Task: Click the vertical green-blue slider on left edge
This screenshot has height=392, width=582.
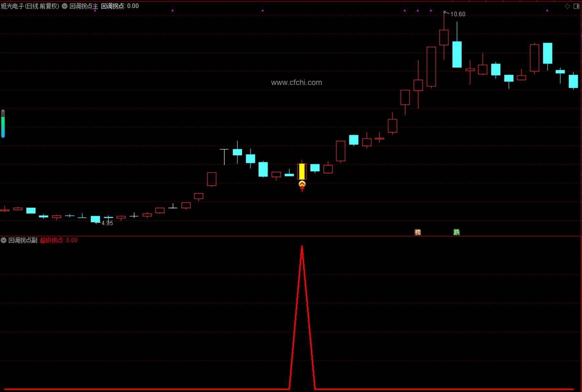Action: click(3, 124)
